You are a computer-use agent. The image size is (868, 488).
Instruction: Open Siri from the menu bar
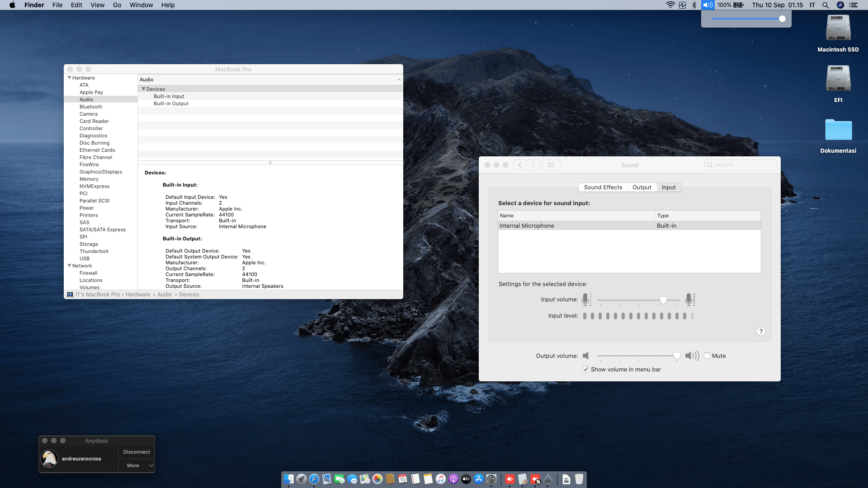pyautogui.click(x=840, y=5)
